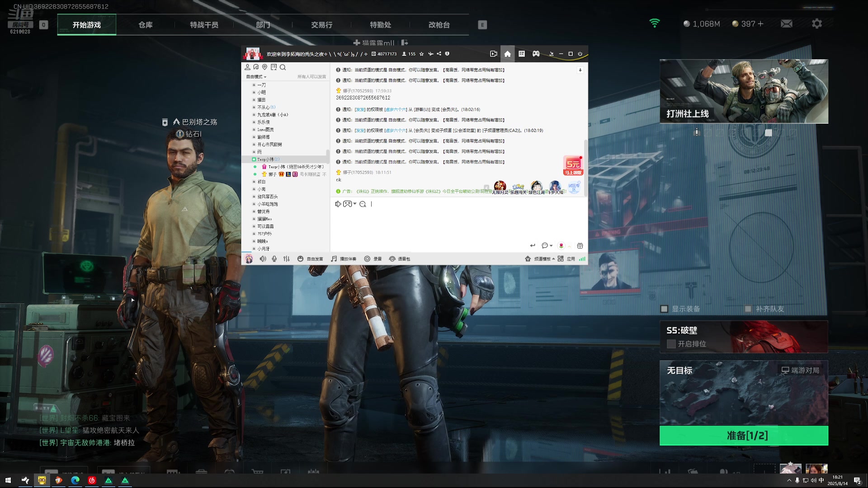This screenshot has width=868, height=488.
Task: Toggle the 显示装备 checkbox
Action: coord(664,309)
